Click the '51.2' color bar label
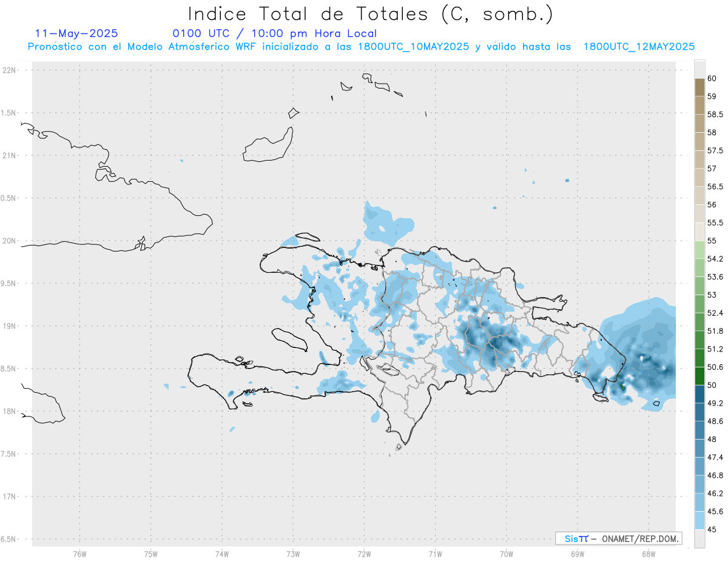The width and height of the screenshot is (728, 562). click(715, 349)
